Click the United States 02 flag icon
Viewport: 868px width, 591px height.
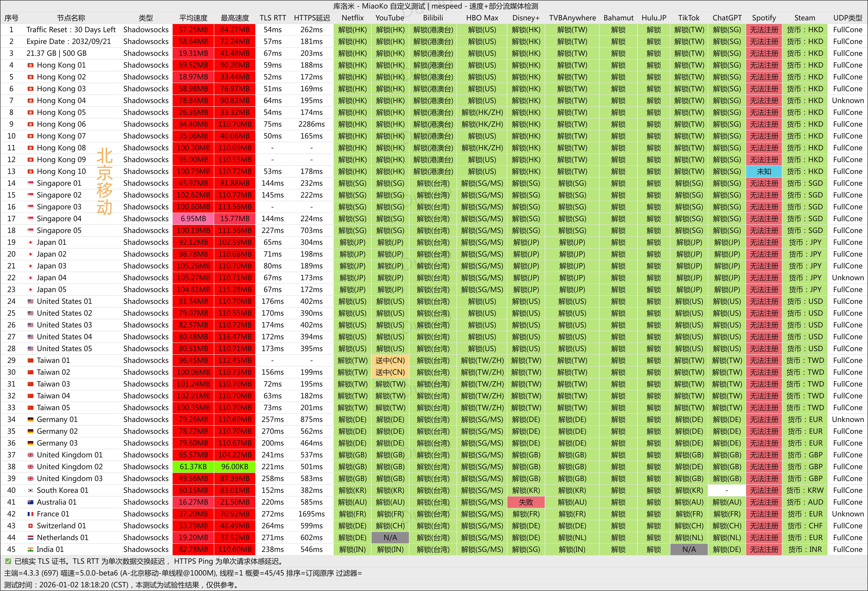pos(31,313)
